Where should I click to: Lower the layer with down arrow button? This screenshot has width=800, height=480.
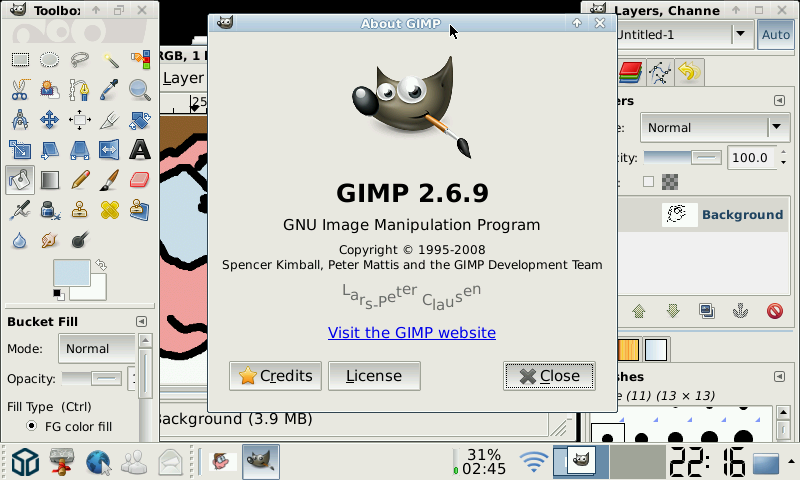673,311
